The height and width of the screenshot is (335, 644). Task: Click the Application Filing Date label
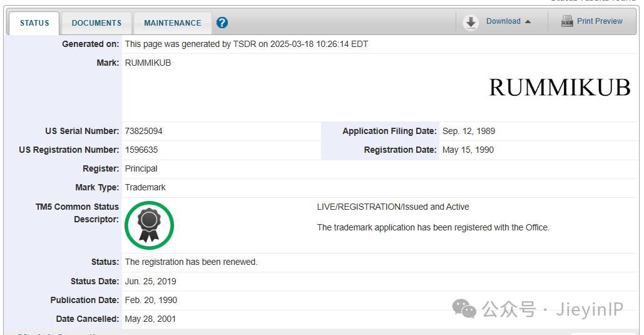coord(389,131)
